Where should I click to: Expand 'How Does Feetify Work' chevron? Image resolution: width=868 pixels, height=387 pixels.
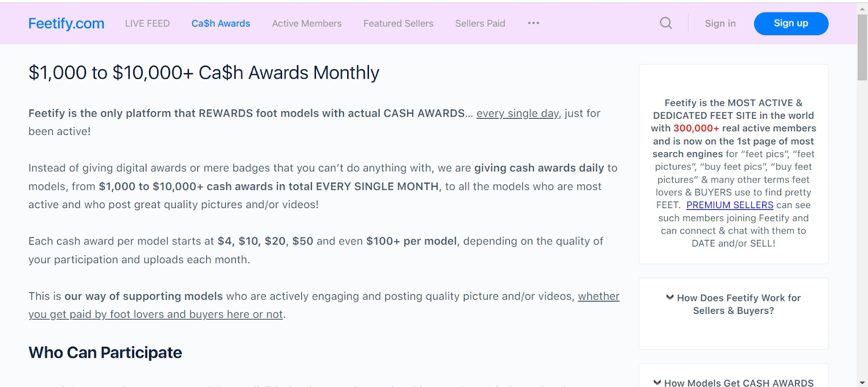[670, 298]
